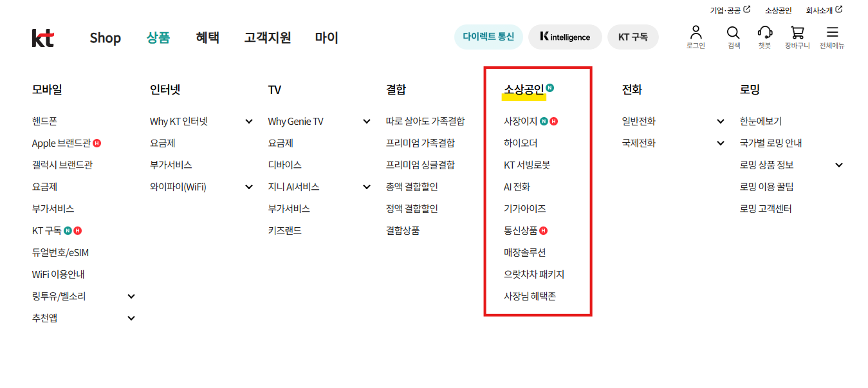Viewport: 868px width, 388px height.
Task: Open the login (로그인) icon
Action: (x=696, y=32)
